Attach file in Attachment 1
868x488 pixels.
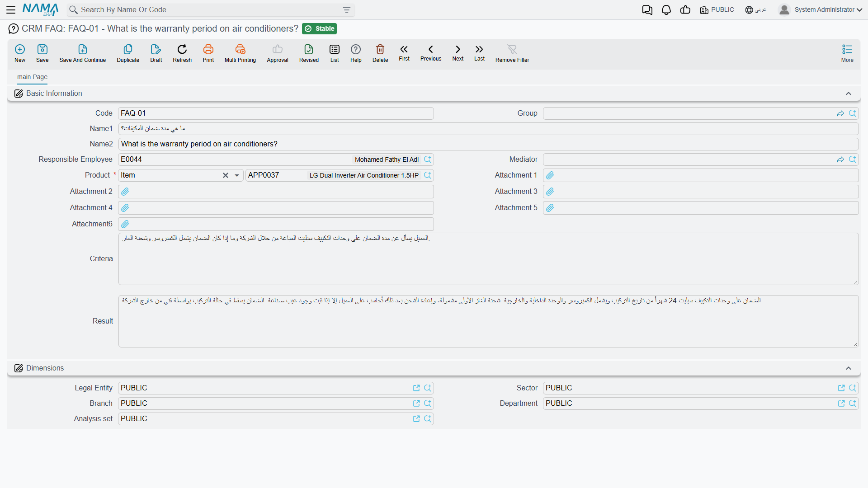[550, 175]
